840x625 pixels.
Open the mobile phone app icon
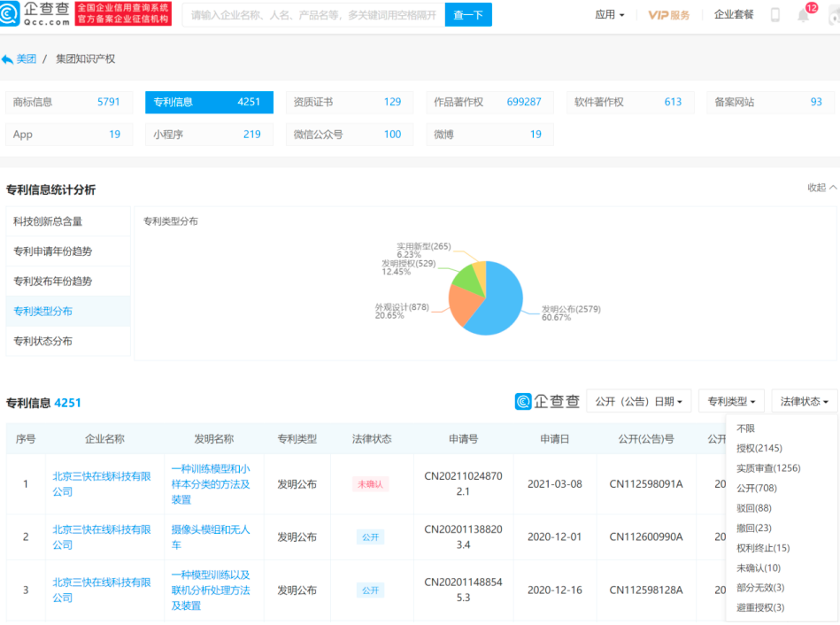(775, 14)
